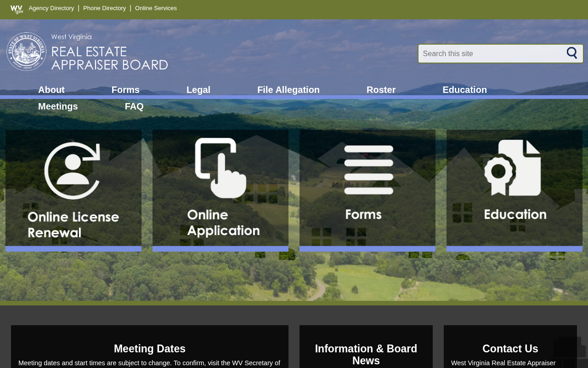The height and width of the screenshot is (368, 588).
Task: Click the Online Application tile label
Action: (223, 223)
